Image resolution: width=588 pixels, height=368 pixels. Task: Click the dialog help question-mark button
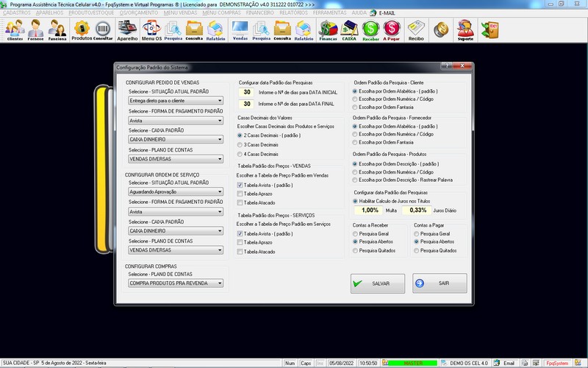[446, 66]
